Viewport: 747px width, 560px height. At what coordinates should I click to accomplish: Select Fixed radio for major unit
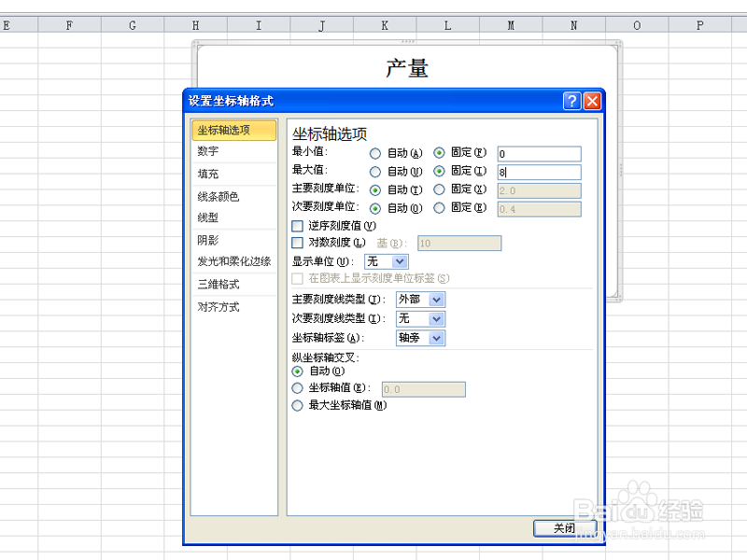tap(439, 189)
